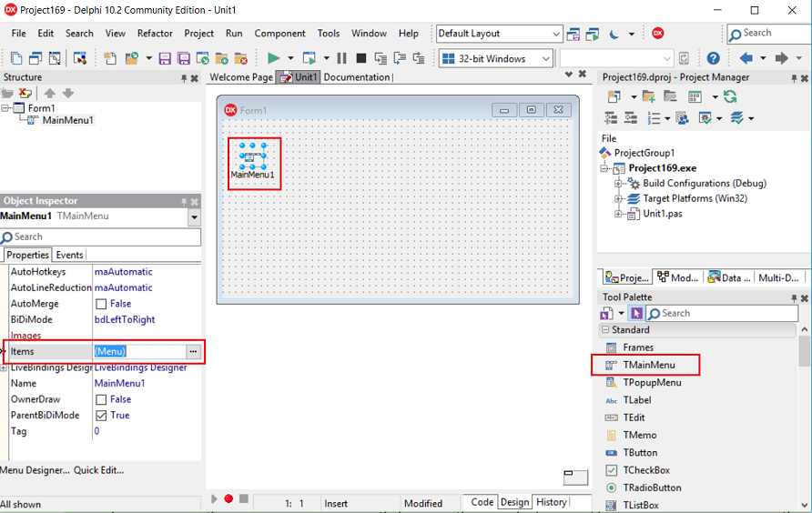Open the Run button dropdown arrow
The image size is (812, 513).
290,58
